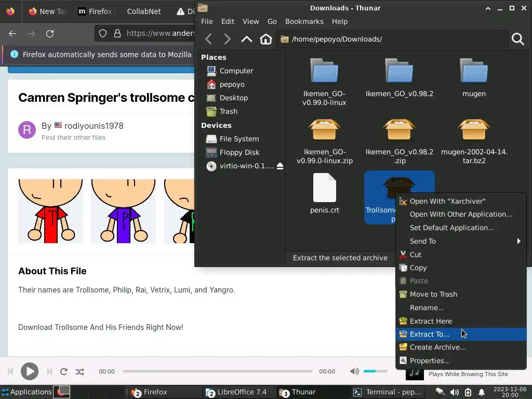This screenshot has height=399, width=532.
Task: Select mugen-2002-04-14.tar.bz2 archive
Action: pyautogui.click(x=474, y=142)
